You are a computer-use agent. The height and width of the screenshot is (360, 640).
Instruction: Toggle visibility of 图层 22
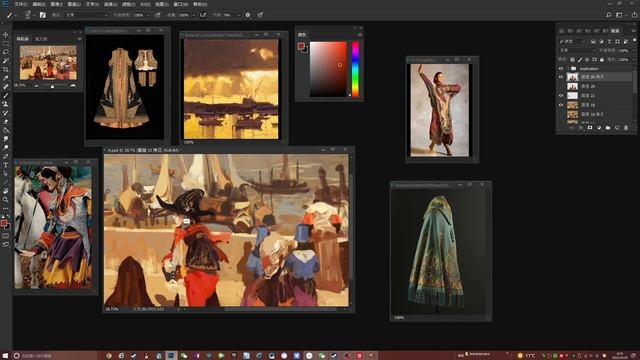pos(561,96)
